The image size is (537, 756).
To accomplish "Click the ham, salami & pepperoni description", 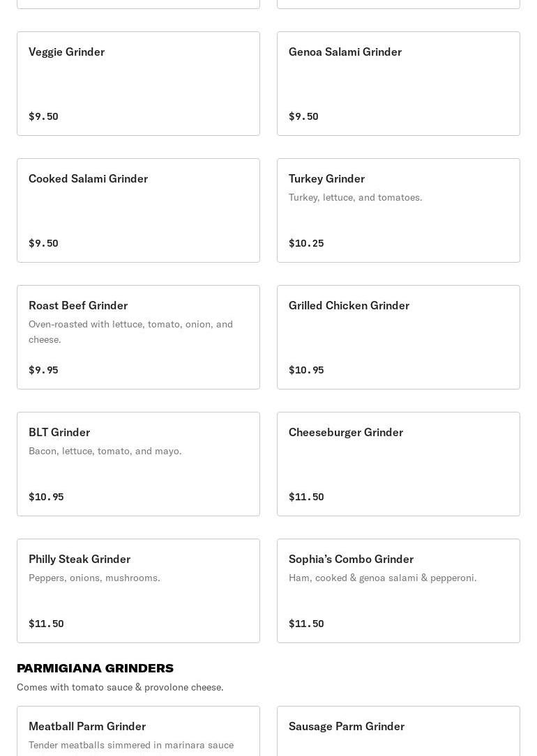I will 383,578.
